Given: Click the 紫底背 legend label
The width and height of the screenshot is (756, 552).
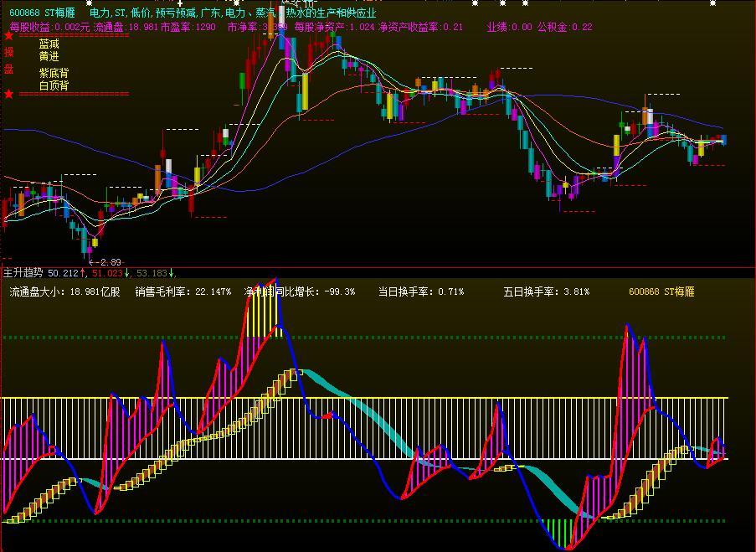Looking at the screenshot, I should click(x=54, y=73).
